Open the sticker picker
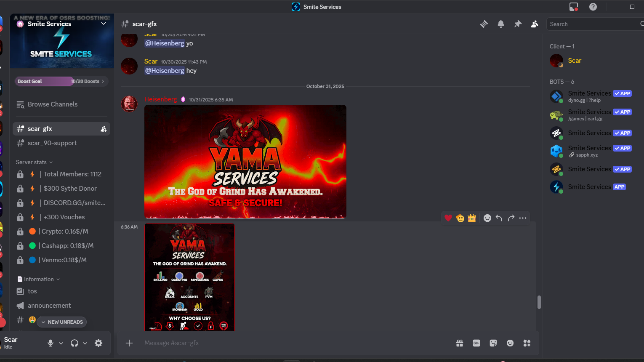The width and height of the screenshot is (644, 362). click(x=493, y=343)
